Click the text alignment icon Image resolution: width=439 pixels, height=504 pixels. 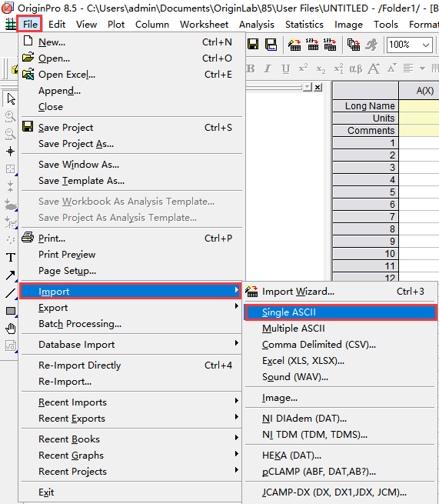(408, 68)
